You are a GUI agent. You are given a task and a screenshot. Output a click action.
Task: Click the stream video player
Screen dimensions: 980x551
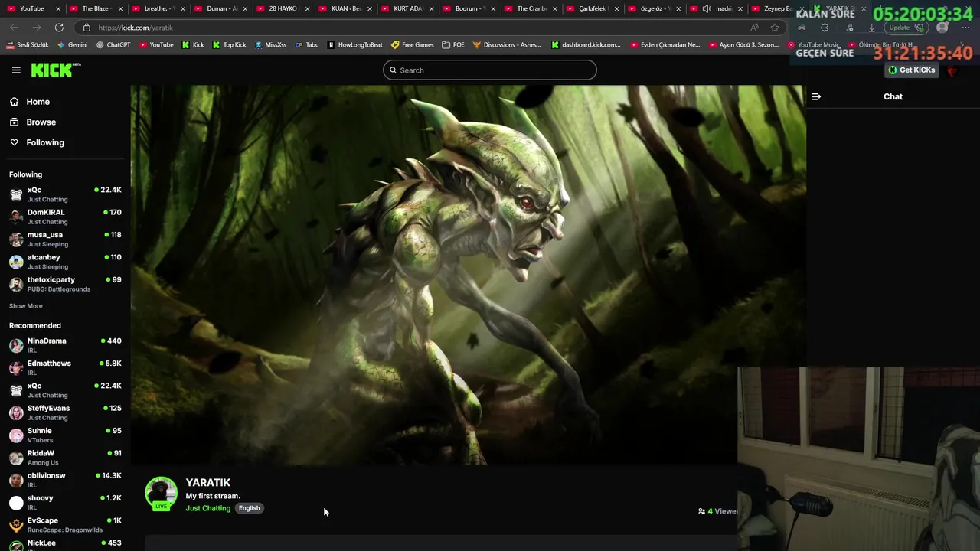468,275
